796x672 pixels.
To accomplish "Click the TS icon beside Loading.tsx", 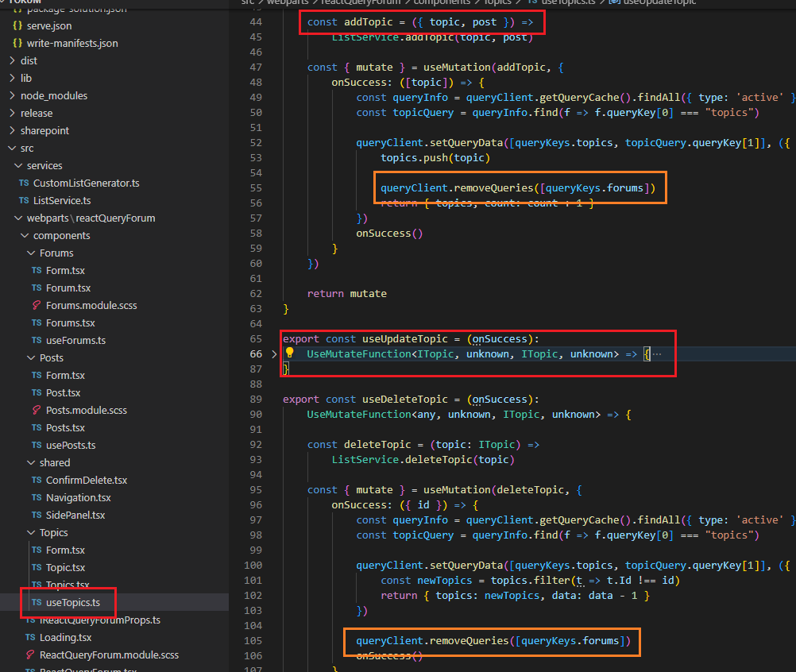I will coord(30,638).
